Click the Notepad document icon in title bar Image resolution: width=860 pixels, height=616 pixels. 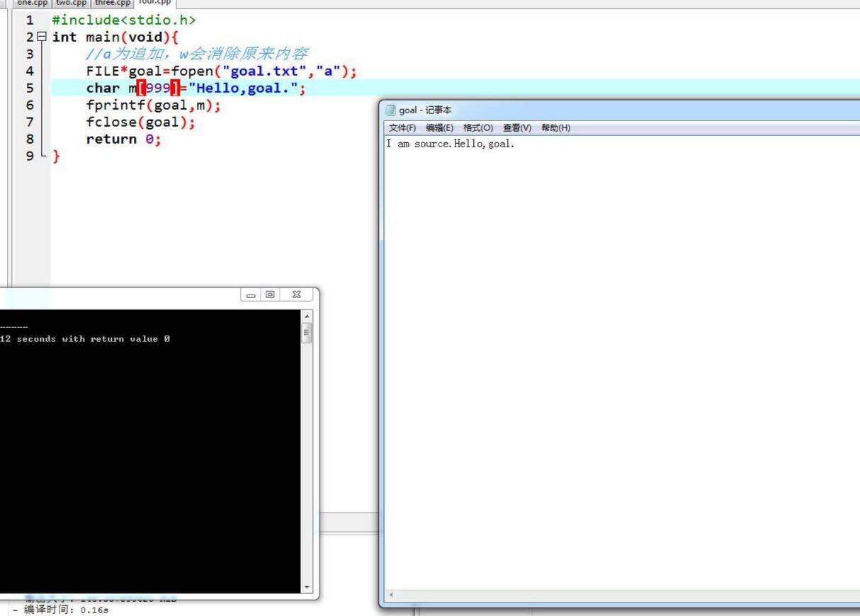pos(390,110)
